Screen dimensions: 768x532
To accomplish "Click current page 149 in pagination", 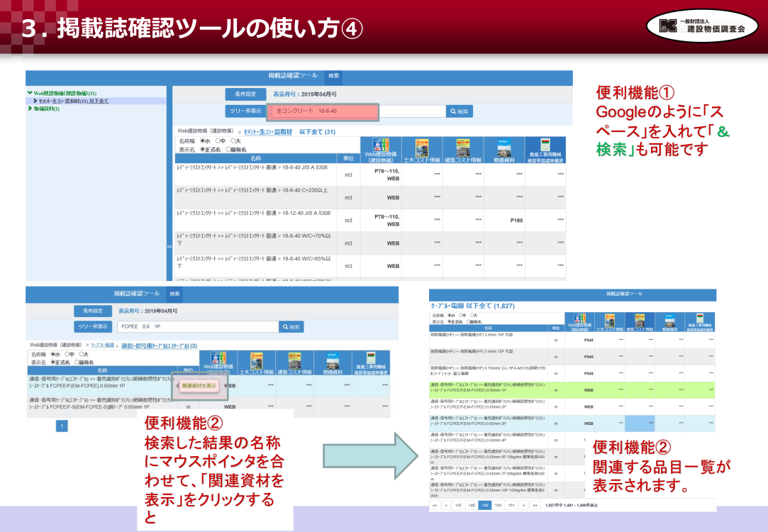I will coord(485,505).
